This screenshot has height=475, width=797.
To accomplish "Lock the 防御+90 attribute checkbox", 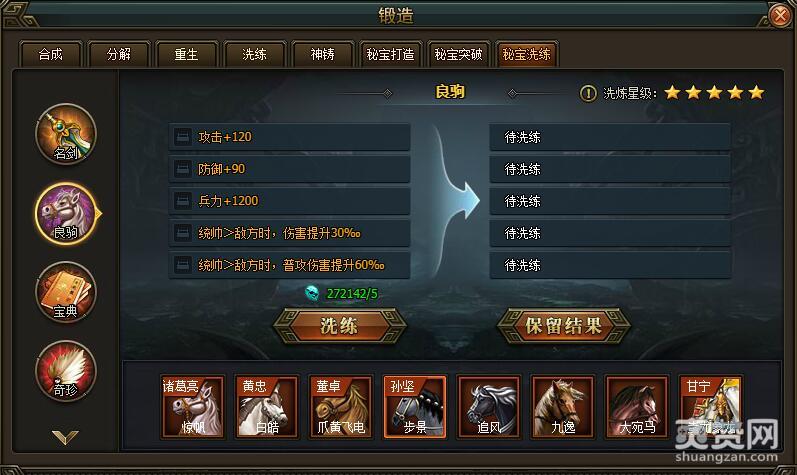I will click(x=182, y=169).
